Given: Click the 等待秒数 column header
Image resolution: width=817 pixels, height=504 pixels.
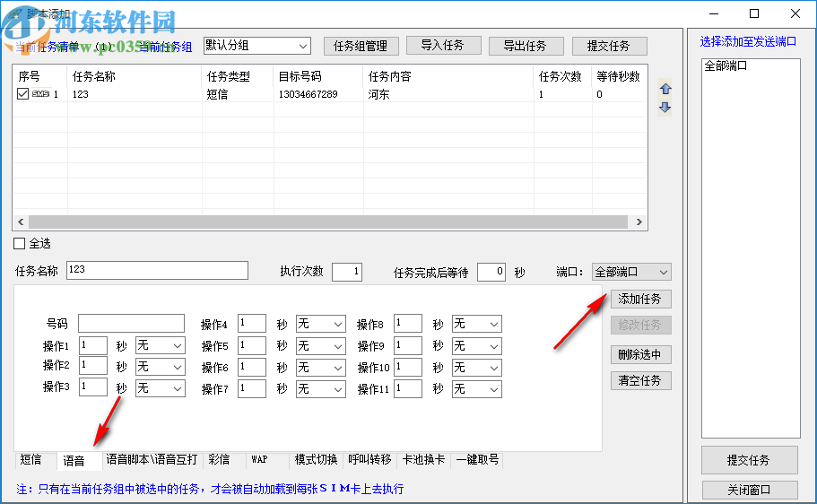Looking at the screenshot, I should point(619,76).
